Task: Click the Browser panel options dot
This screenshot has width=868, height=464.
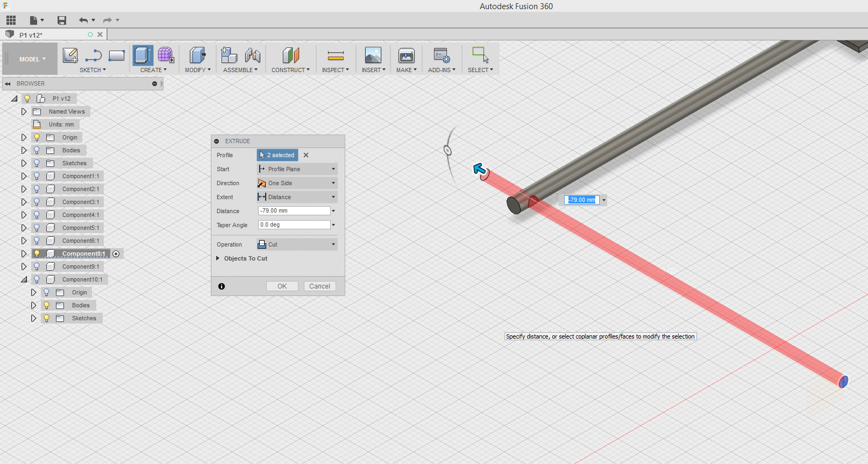Action: coord(154,84)
